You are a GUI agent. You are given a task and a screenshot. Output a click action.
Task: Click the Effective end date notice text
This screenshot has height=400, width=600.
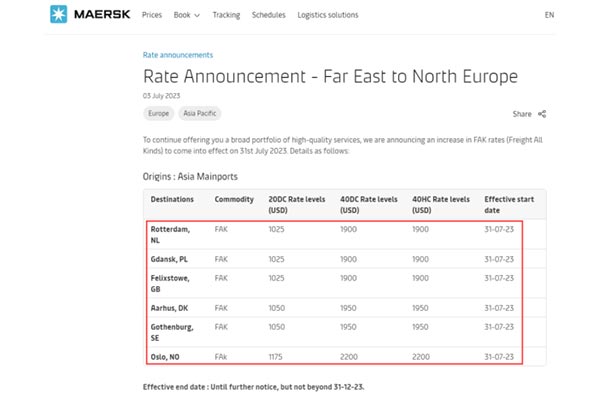click(253, 387)
